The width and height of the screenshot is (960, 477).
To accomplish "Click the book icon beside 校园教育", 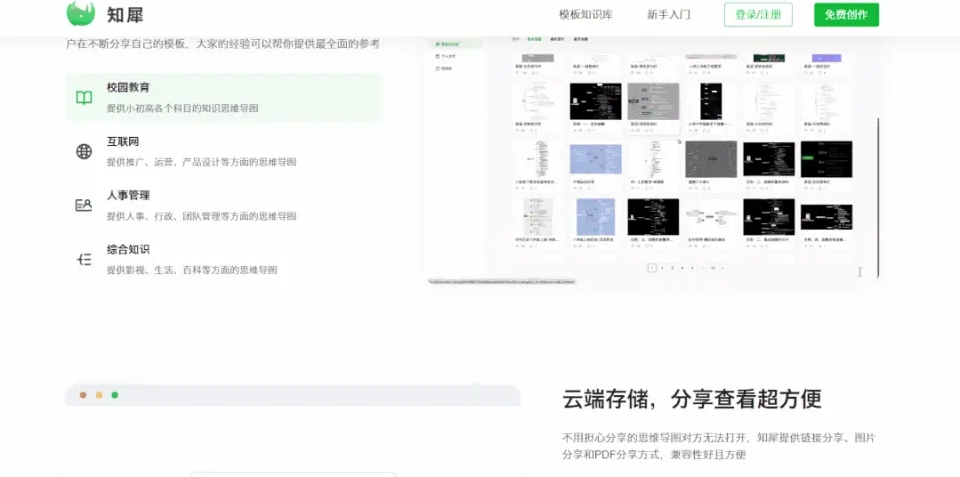I will click(x=84, y=98).
